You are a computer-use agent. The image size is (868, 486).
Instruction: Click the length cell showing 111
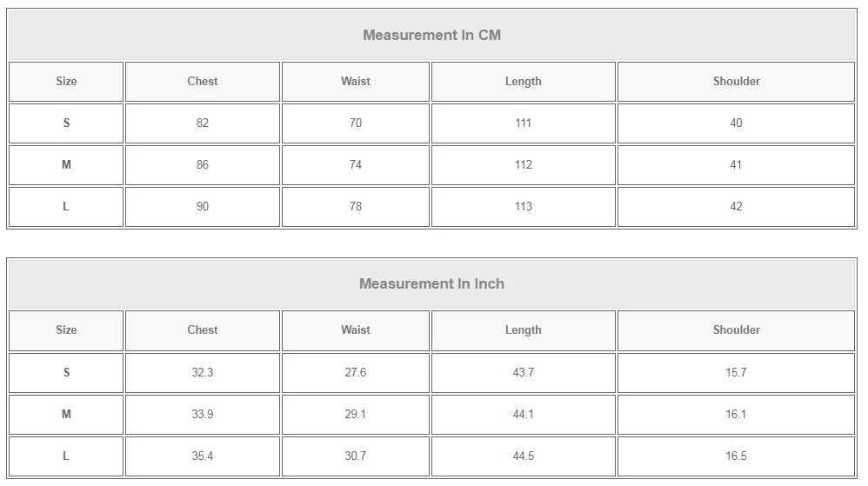click(x=523, y=123)
